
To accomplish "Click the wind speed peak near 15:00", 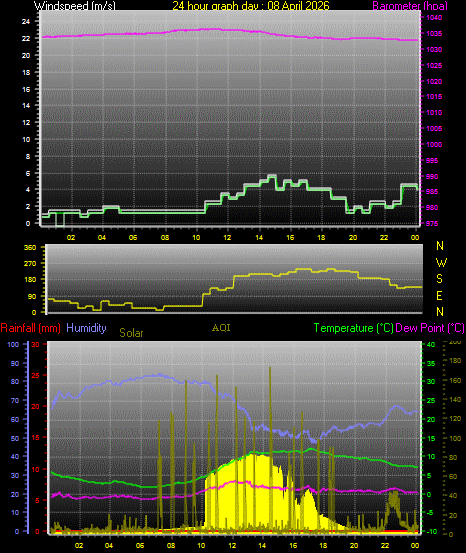I will point(272,175).
